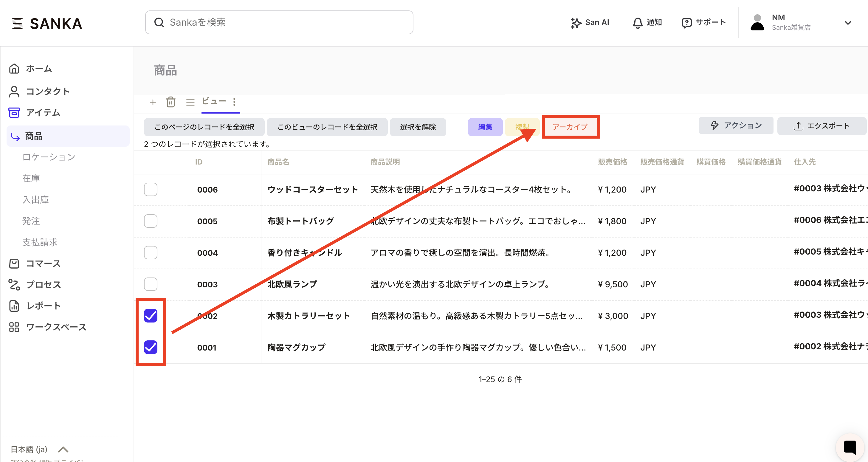Open San AI assistant

click(590, 23)
